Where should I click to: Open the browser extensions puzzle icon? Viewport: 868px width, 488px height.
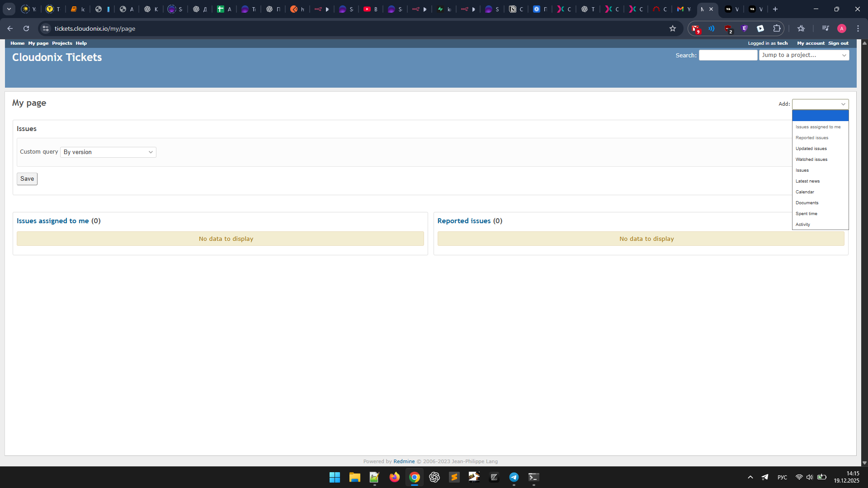[x=777, y=28]
